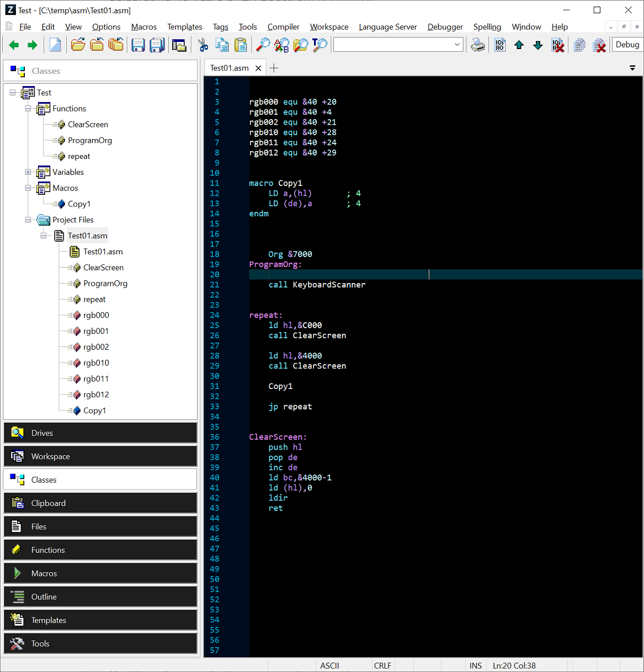This screenshot has width=644, height=672.
Task: Collapse the Macros tree node
Action: [28, 188]
